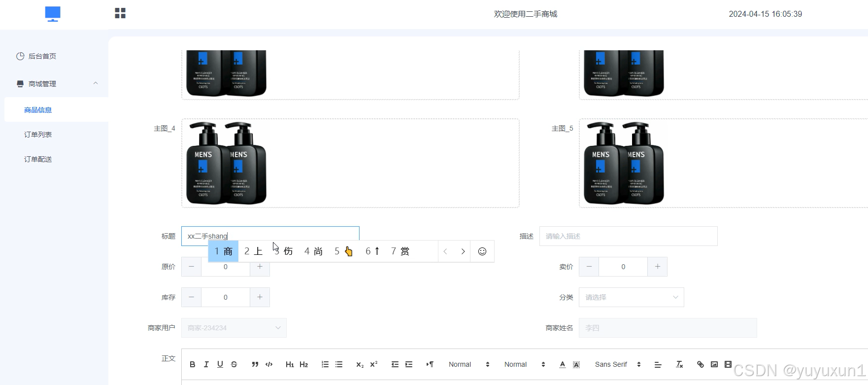Open the 分类 category select dropdown
Viewport: 868px width, 385px height.
[x=631, y=297]
